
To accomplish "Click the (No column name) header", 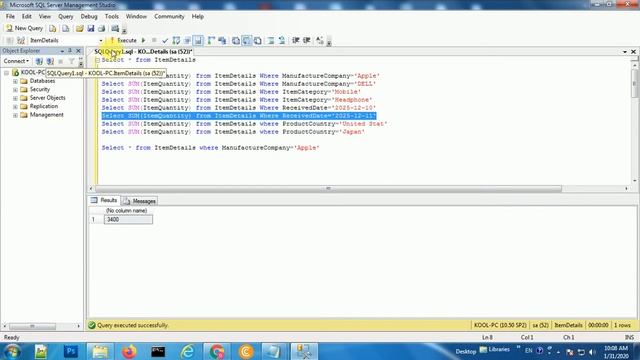I will (x=128, y=211).
